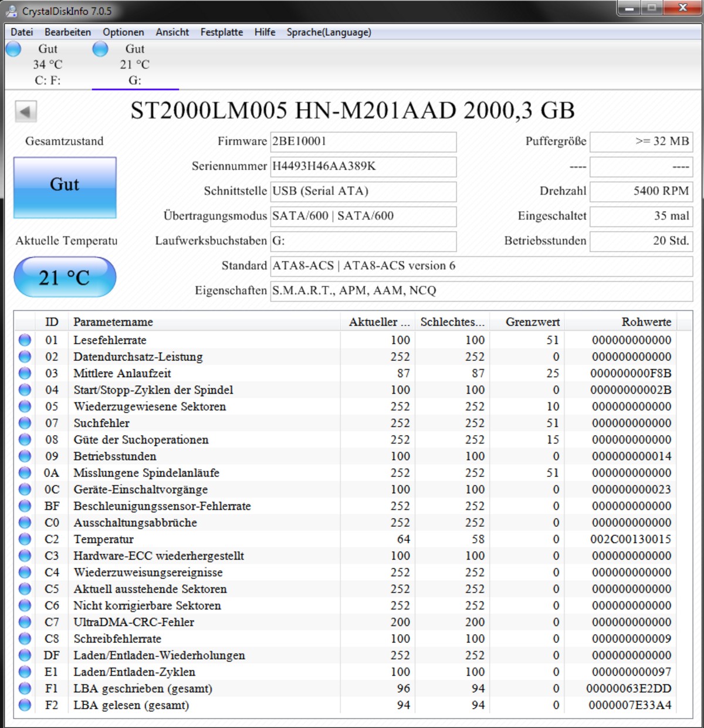This screenshot has height=728, width=704.
Task: Click status orb of Datendurchsatz-Leistung row
Action: (25, 357)
